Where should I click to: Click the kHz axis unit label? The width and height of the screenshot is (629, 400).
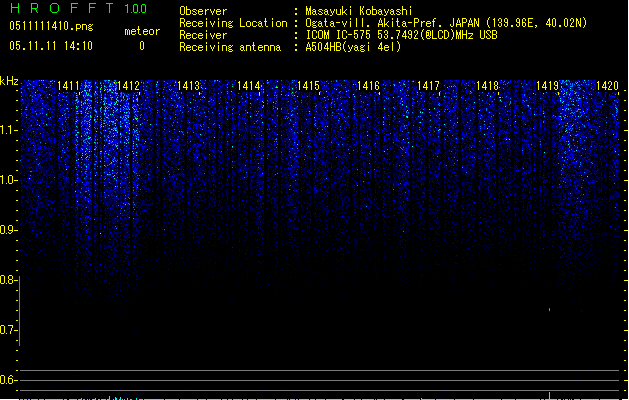click(x=9, y=81)
